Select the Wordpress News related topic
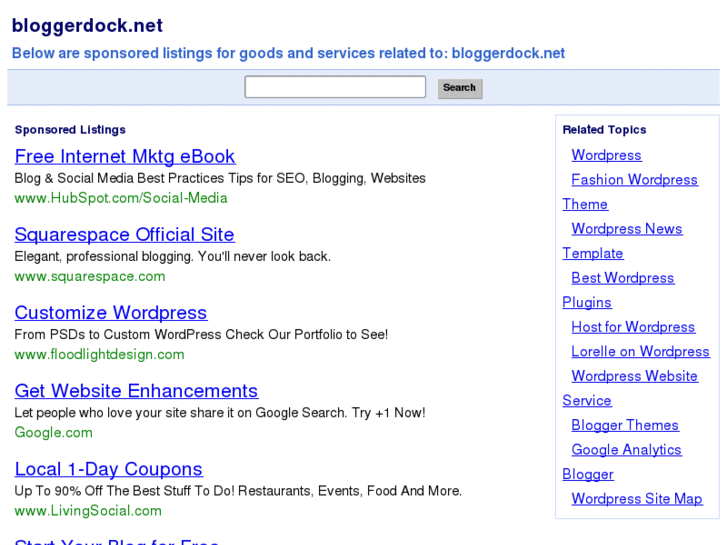Image resolution: width=727 pixels, height=545 pixels. [x=627, y=229]
